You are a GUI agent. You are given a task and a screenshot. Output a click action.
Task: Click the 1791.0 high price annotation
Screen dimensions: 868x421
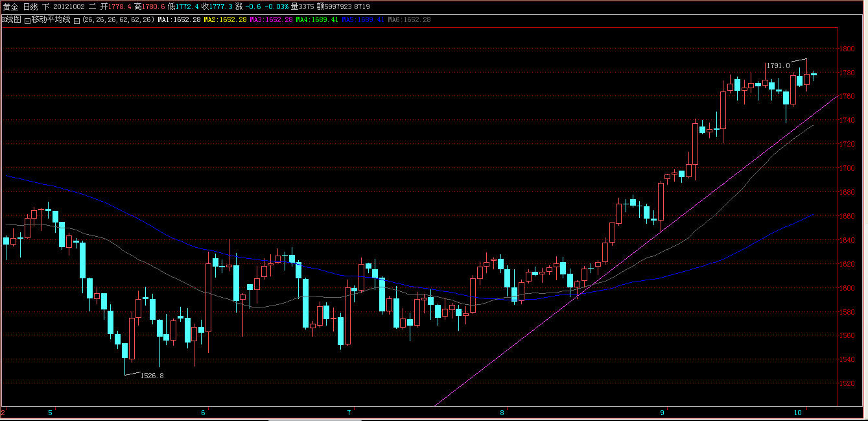click(x=778, y=66)
